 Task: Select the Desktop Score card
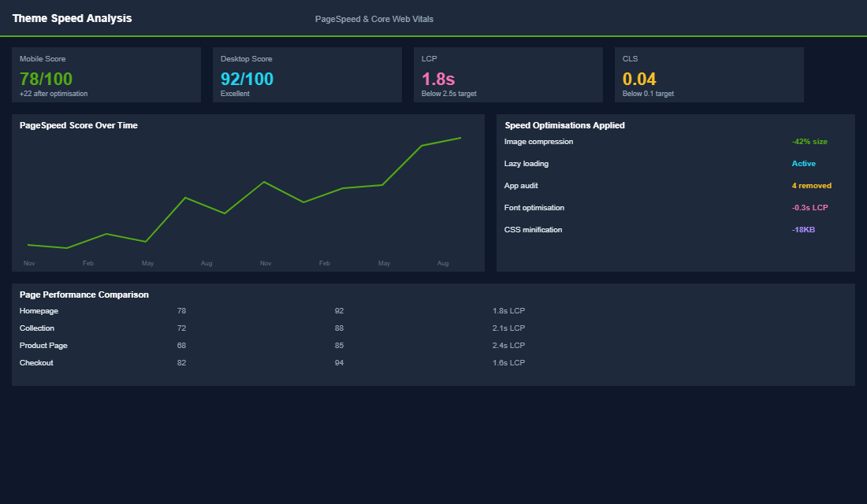point(307,75)
